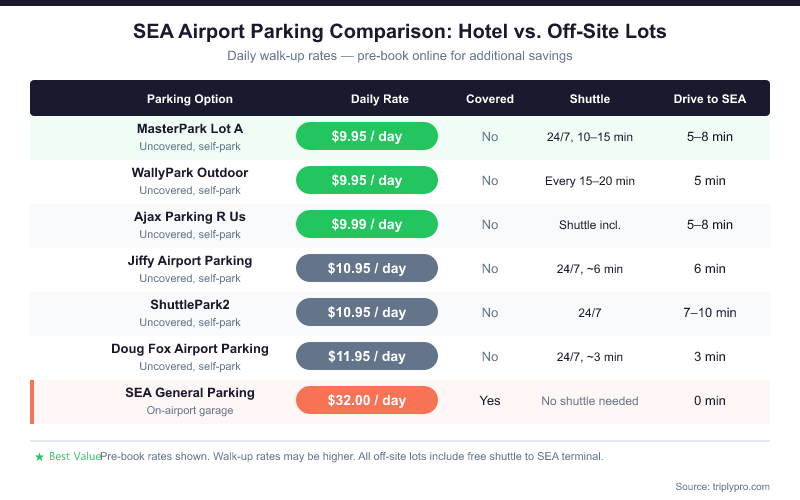This screenshot has height=500, width=800.
Task: Click the SEA General Parking row name
Action: coord(190,393)
